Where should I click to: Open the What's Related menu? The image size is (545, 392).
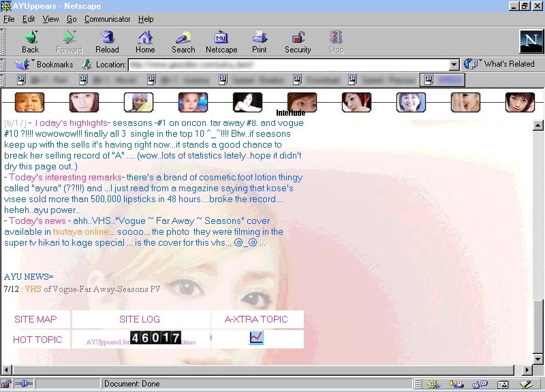click(500, 64)
